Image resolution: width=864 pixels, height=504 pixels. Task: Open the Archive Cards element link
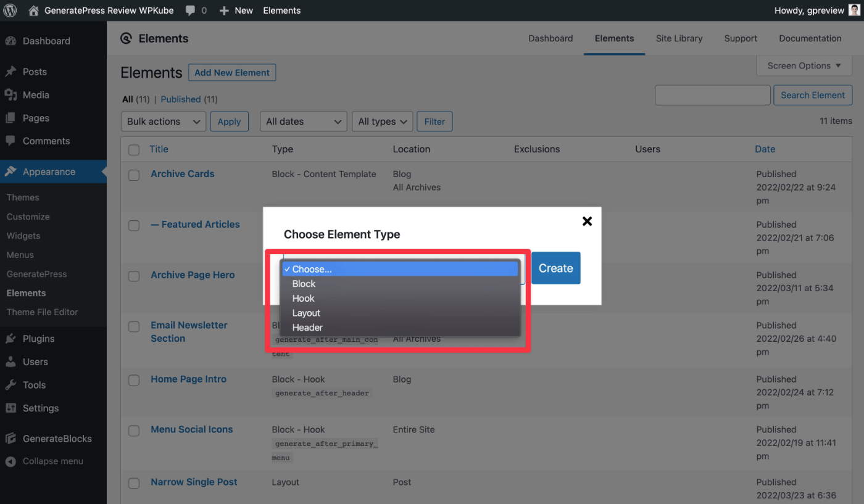[183, 174]
